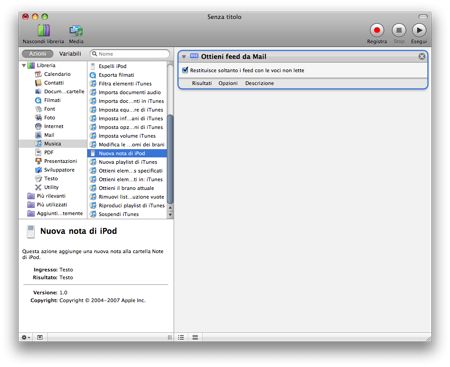This screenshot has width=450, height=367.
Task: Click the toolbar toggle pill button
Action: point(423,16)
